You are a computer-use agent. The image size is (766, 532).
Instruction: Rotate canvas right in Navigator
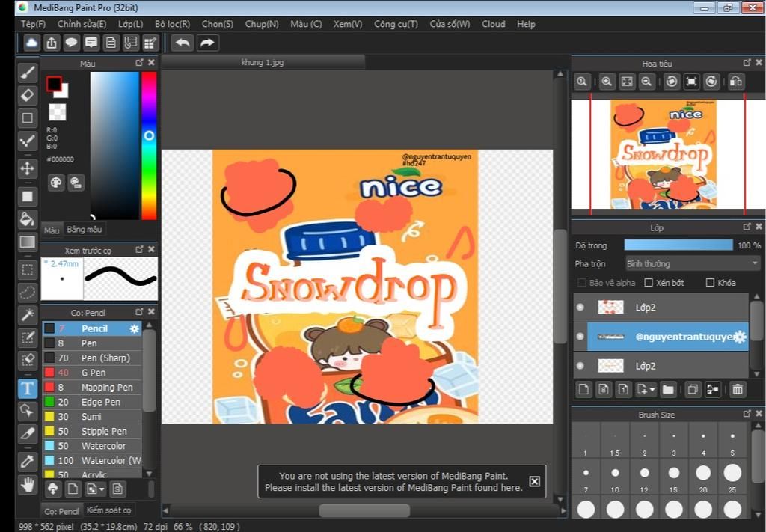pyautogui.click(x=711, y=82)
